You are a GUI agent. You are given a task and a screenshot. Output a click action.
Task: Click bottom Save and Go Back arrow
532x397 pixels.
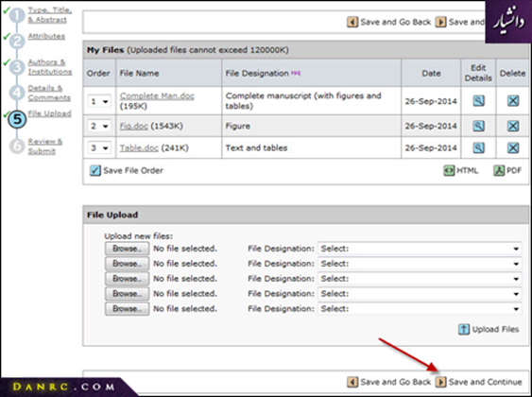(x=352, y=382)
